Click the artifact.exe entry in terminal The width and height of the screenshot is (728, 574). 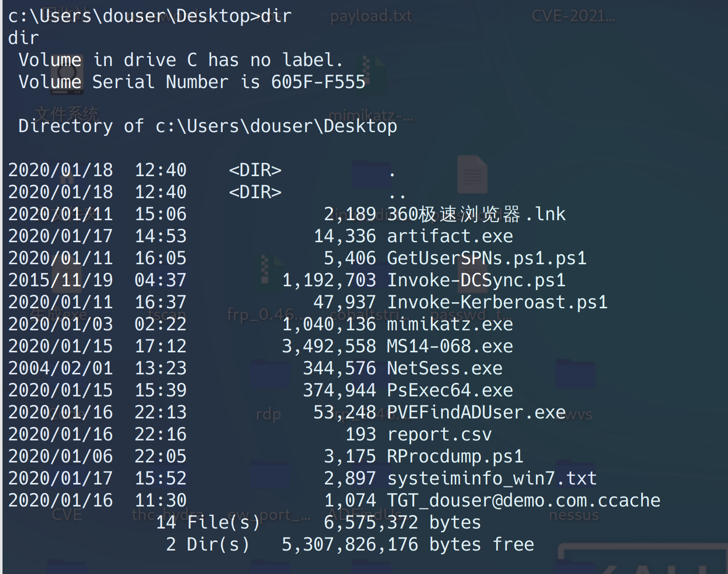point(449,236)
